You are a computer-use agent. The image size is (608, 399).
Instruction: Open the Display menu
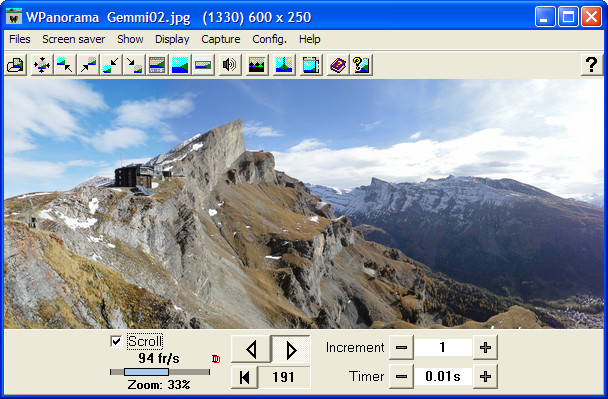(x=172, y=39)
